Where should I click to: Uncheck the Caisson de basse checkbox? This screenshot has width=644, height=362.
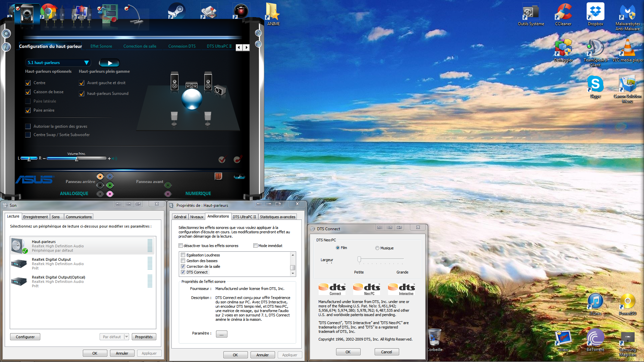(x=28, y=92)
